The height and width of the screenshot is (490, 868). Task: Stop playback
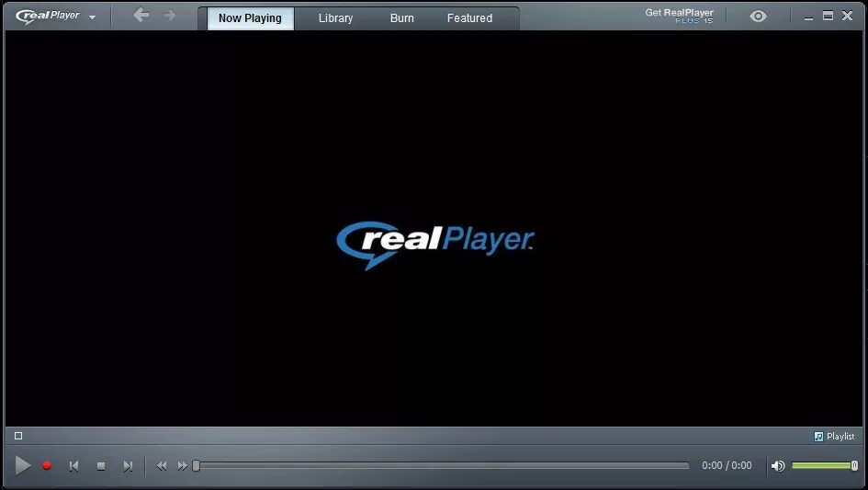click(101, 466)
